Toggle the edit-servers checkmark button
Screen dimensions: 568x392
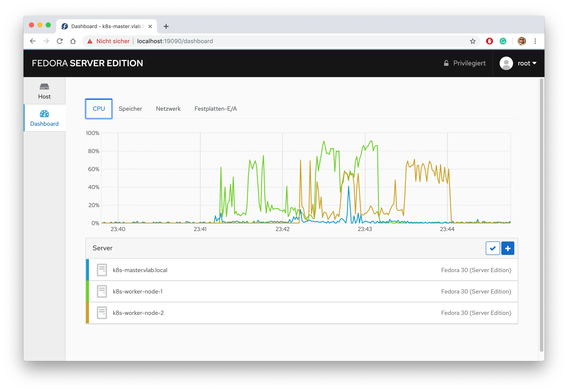[x=492, y=248]
